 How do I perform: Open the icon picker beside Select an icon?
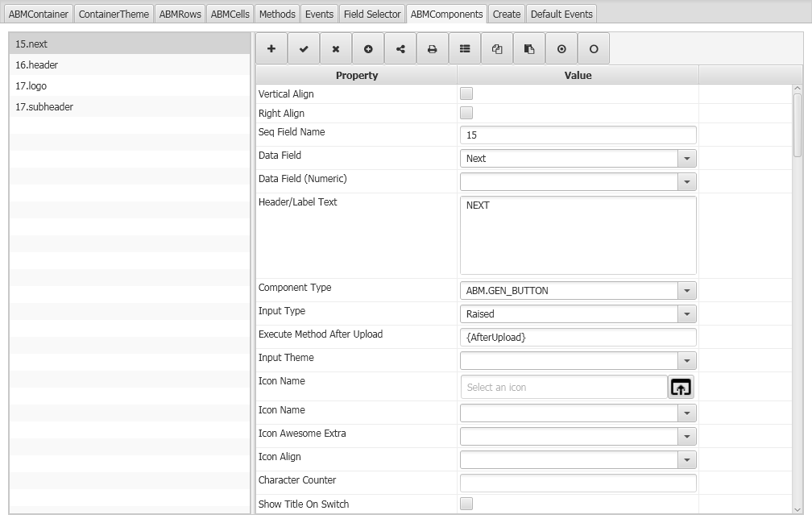pyautogui.click(x=681, y=388)
